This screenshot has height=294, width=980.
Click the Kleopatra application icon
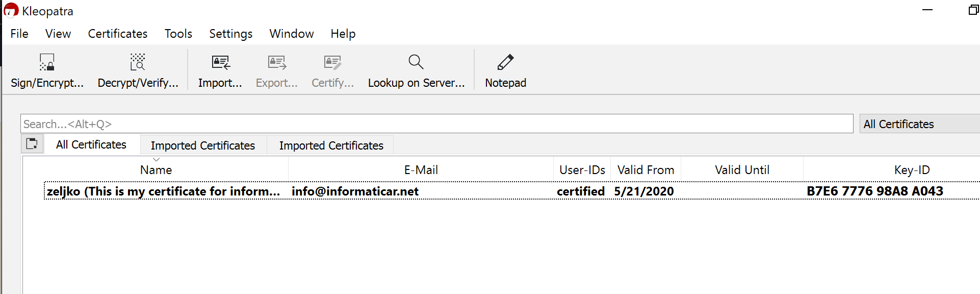10,10
